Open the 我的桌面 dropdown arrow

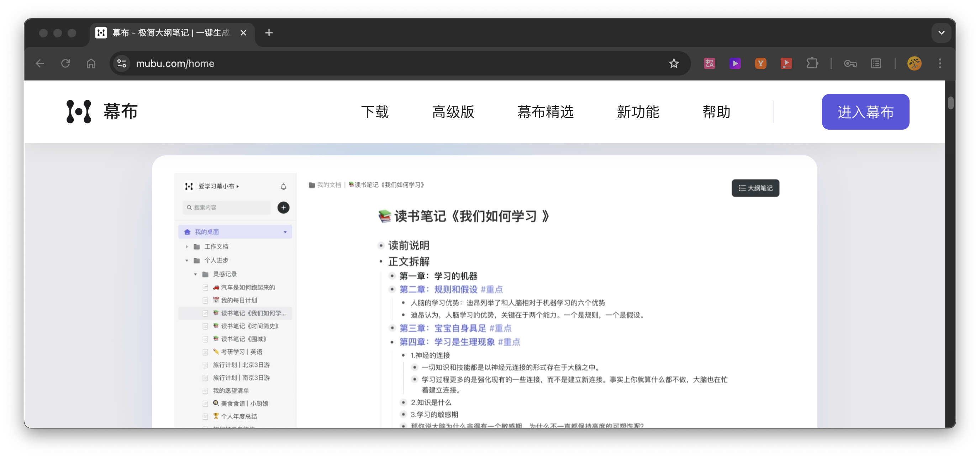(x=285, y=231)
